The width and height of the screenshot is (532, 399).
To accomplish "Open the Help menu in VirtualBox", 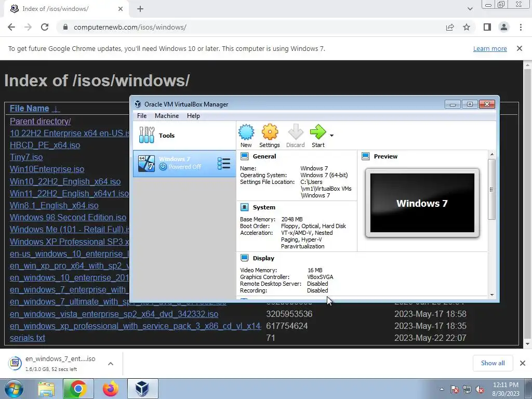I will [193, 116].
